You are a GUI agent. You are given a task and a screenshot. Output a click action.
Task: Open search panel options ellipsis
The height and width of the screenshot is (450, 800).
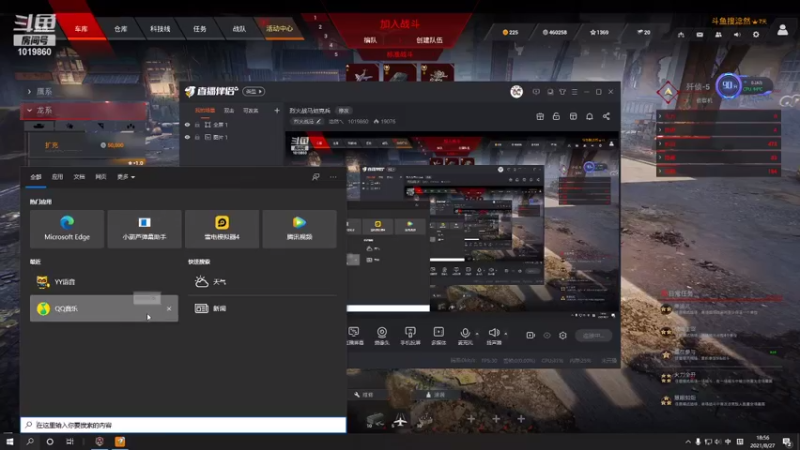click(x=333, y=177)
